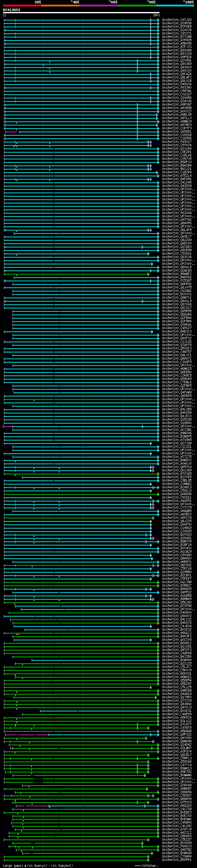Viewport: 197px width, 868px height.
Task: Click the white query sequence bar
Action: click(81, 12)
